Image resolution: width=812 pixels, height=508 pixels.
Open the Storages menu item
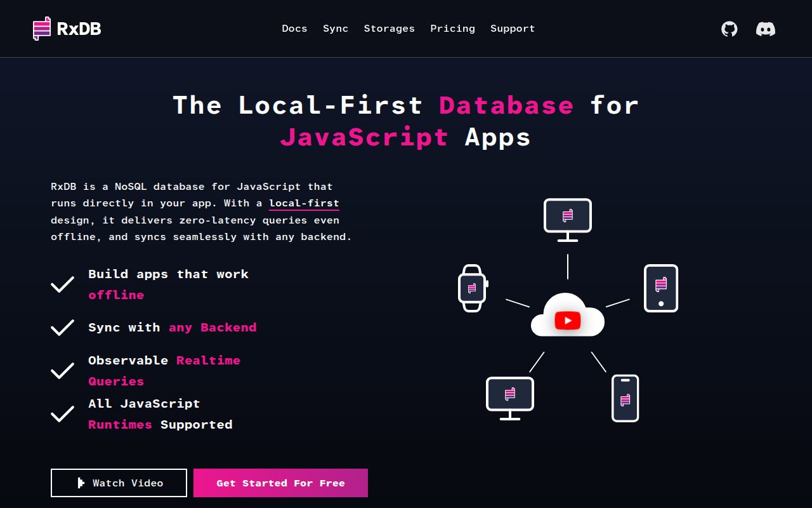coord(390,29)
